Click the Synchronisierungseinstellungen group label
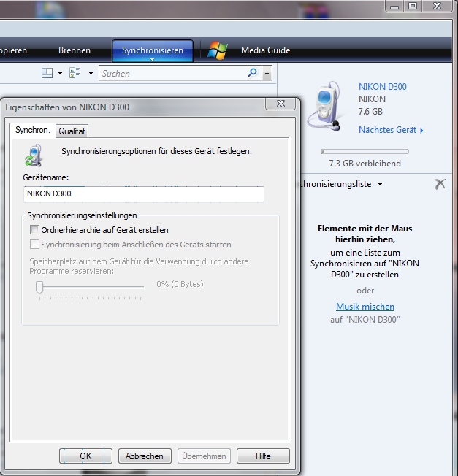Screen dimensions: 458x476 (82, 215)
